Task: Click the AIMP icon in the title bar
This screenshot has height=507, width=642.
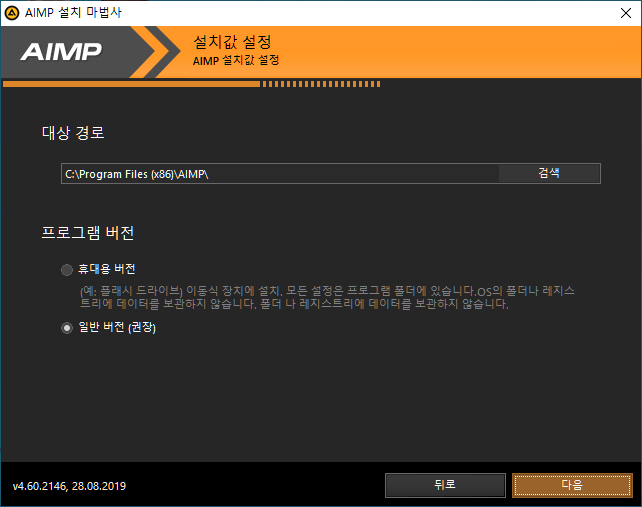Action: click(x=11, y=13)
